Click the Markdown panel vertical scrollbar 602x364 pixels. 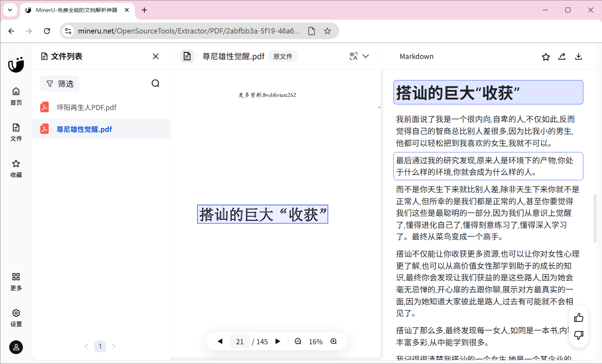(x=595, y=218)
